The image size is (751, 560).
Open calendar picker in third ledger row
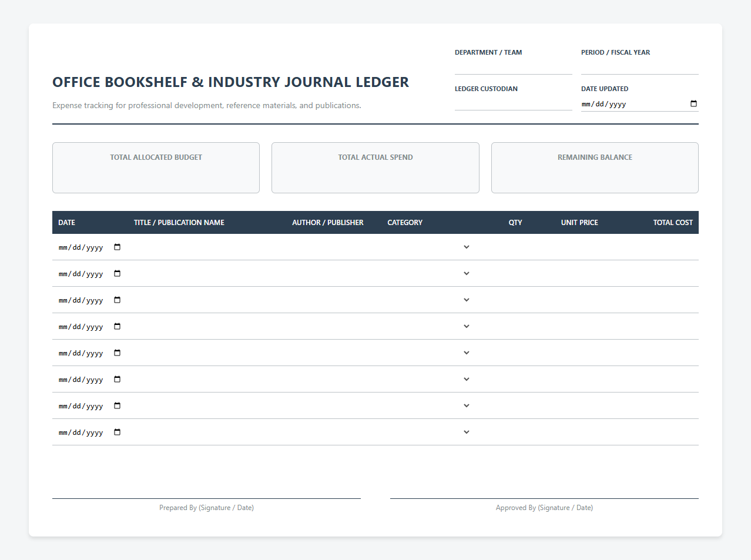(117, 300)
